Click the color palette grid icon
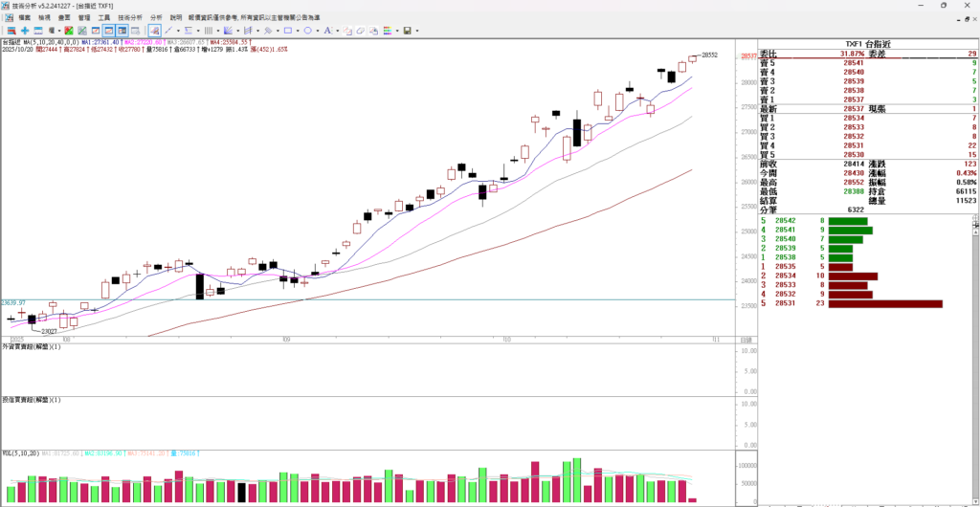Image resolution: width=980 pixels, height=507 pixels. click(x=387, y=31)
